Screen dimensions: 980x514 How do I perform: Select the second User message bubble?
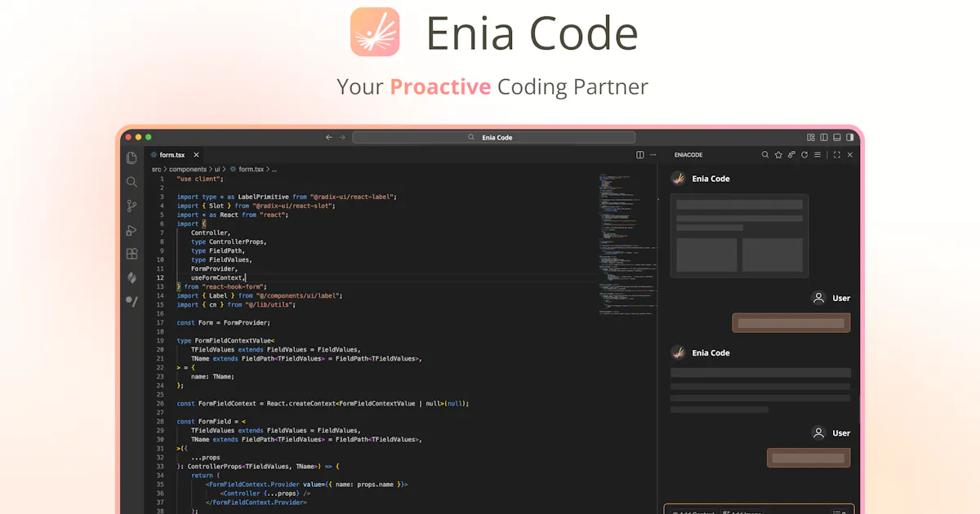pos(808,458)
